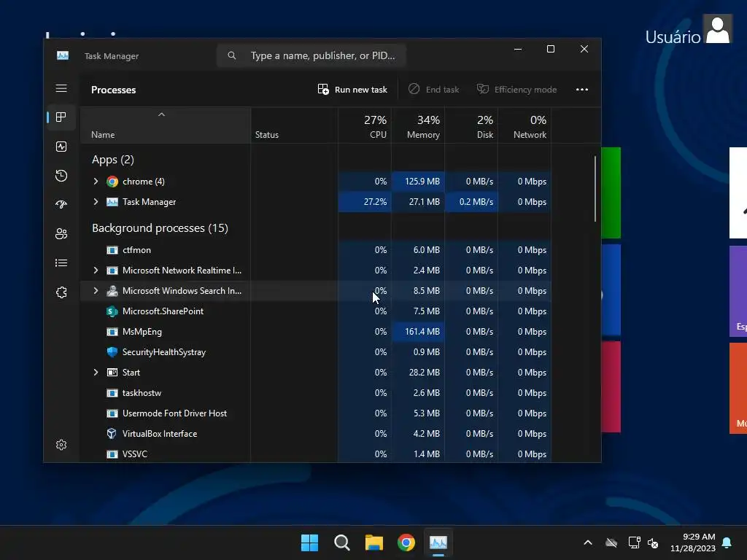The width and height of the screenshot is (747, 560).
Task: Sort by the CPU column header
Action: click(x=365, y=126)
